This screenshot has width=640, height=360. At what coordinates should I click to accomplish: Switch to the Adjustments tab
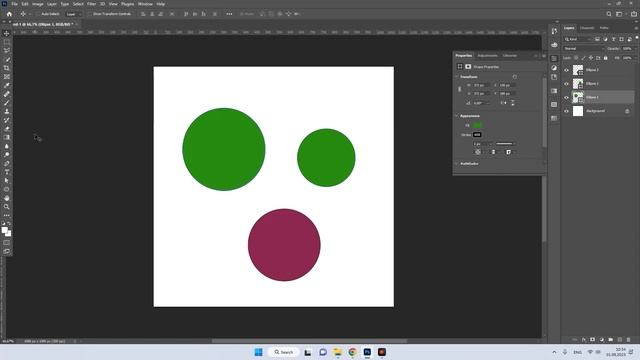click(487, 56)
